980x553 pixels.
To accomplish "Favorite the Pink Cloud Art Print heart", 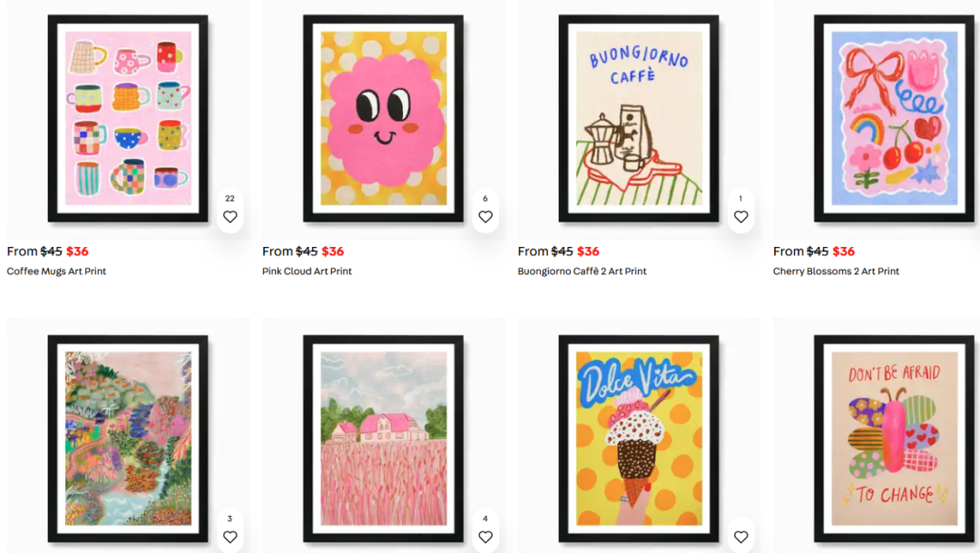I will [485, 216].
